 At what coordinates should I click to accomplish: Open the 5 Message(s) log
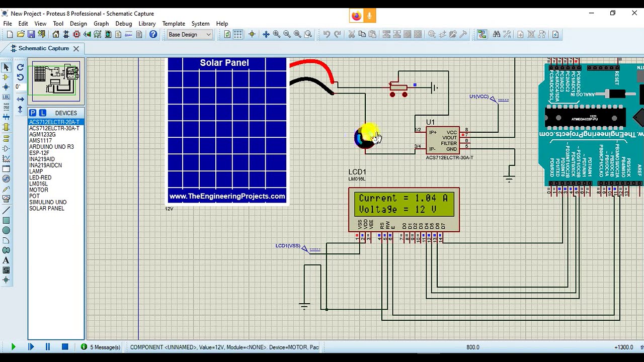pyautogui.click(x=101, y=347)
